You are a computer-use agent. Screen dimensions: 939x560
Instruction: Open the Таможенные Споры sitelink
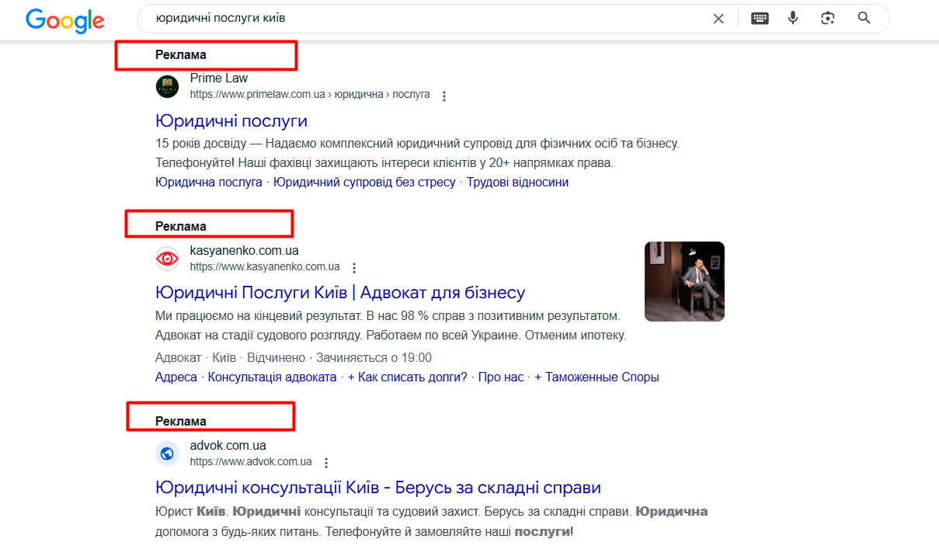point(596,377)
